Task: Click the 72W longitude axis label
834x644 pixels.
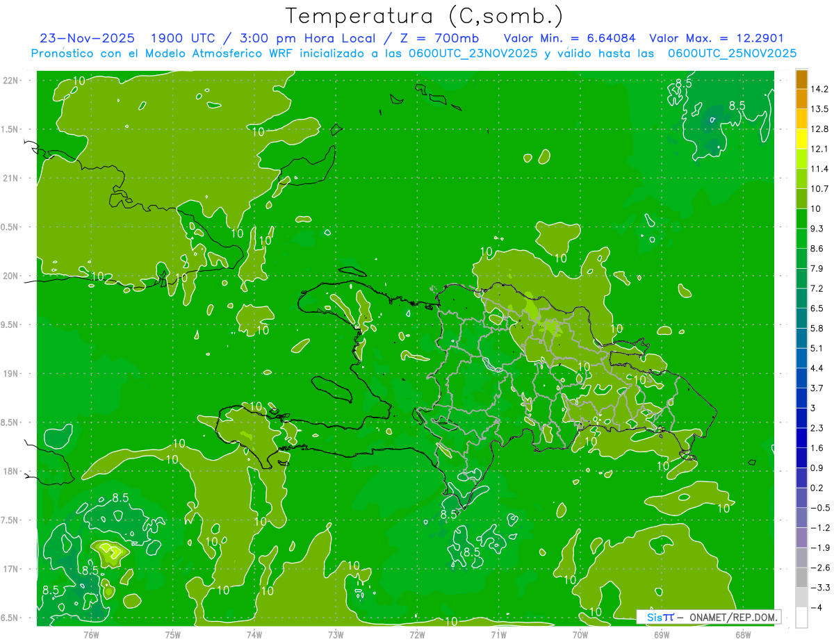Action: tap(417, 634)
